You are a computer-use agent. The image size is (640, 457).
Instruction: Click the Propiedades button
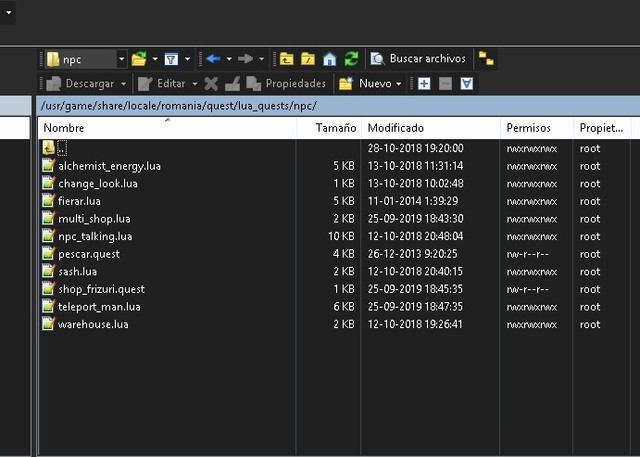click(287, 84)
